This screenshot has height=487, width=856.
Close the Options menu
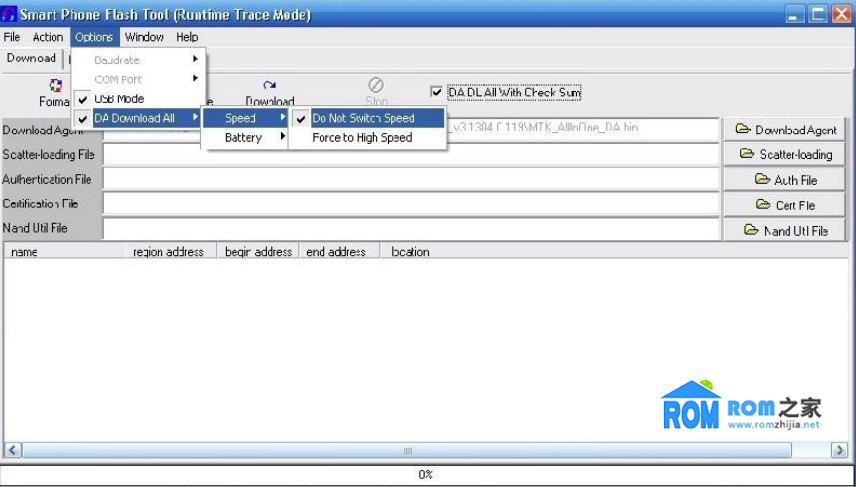point(94,37)
